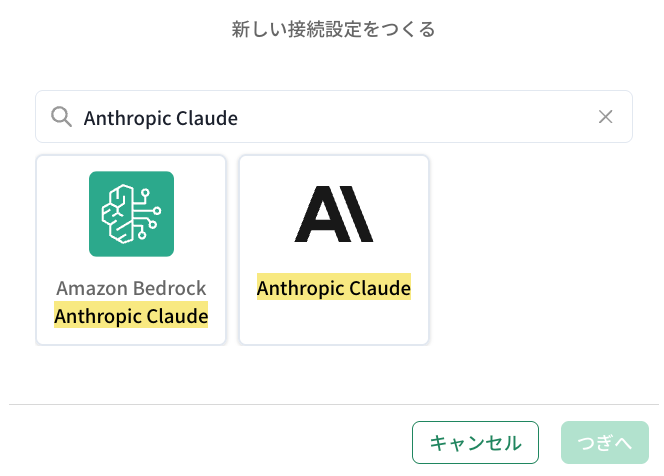Focus the connector search input field

click(400, 117)
